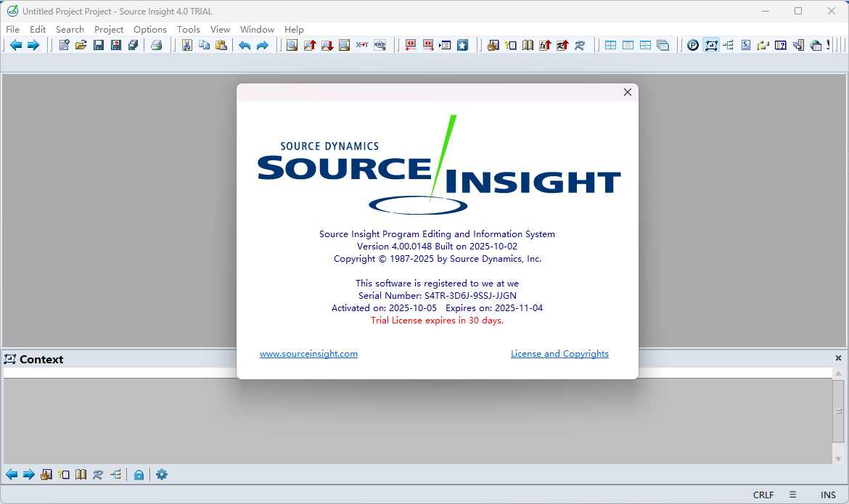Screen dimensions: 849x504
Task: Click the star Bookmark icon
Action: coord(462,45)
